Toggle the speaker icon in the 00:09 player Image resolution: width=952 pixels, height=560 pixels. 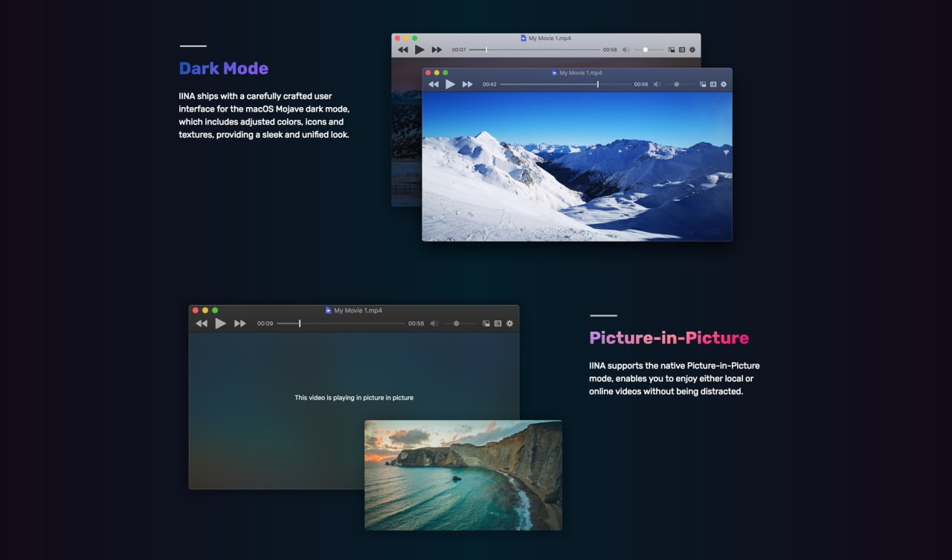pyautogui.click(x=434, y=324)
